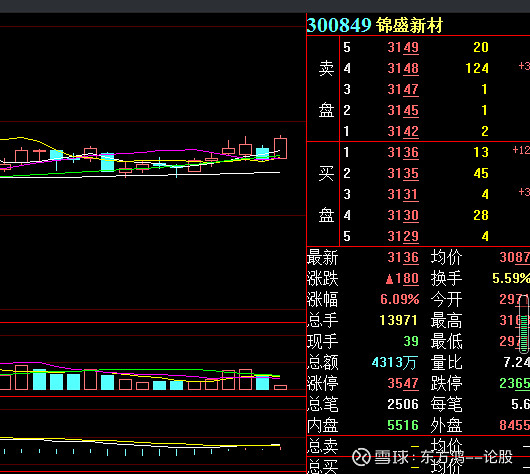Select sell level 1 price 3142
Image resolution: width=530 pixels, height=474 pixels.
(403, 132)
